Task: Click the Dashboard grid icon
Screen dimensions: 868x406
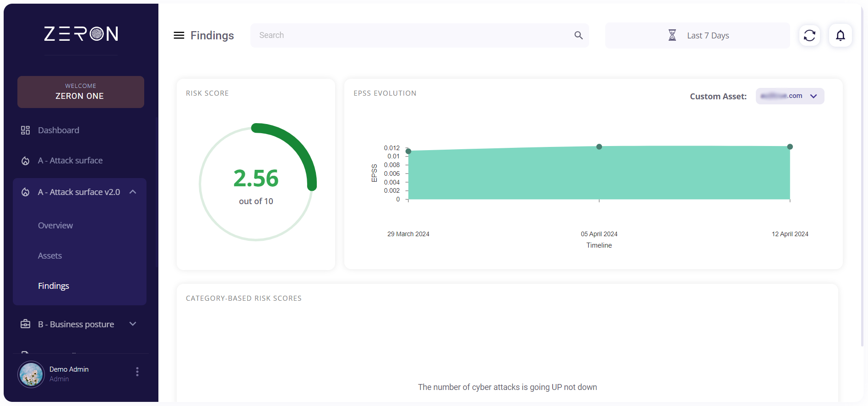Action: (x=26, y=130)
